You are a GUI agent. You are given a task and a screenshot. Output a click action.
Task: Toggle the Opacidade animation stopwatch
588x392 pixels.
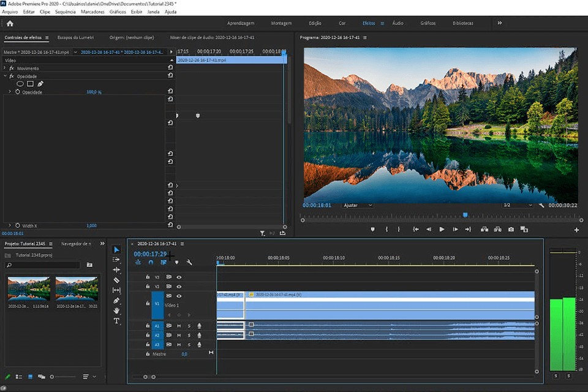tap(17, 92)
